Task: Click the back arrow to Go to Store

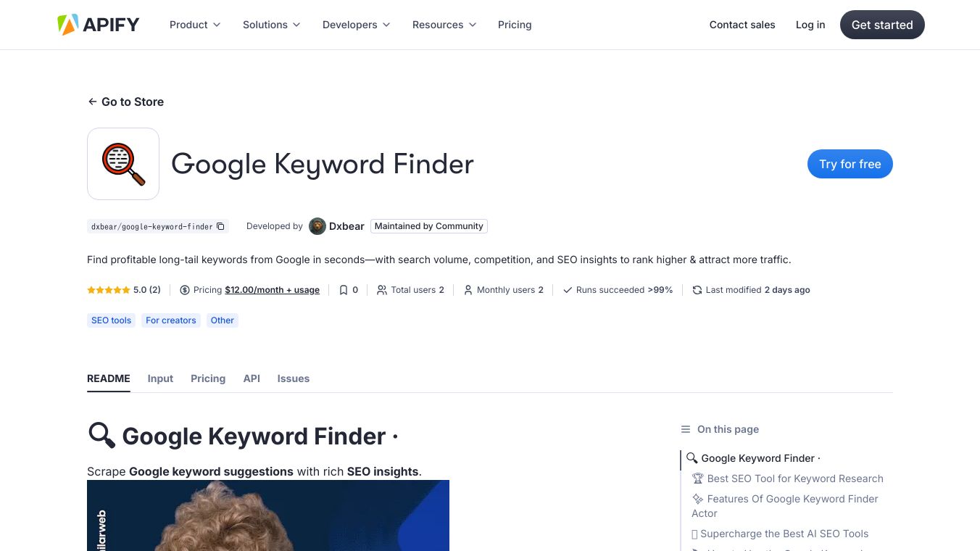Action: pyautogui.click(x=92, y=101)
